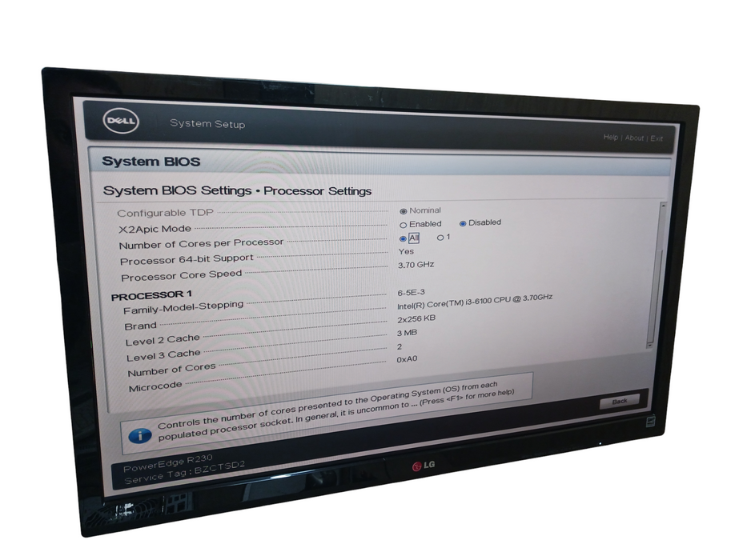This screenshot has width=747, height=560.
Task: Click the scrollbar up arrow
Action: click(663, 205)
